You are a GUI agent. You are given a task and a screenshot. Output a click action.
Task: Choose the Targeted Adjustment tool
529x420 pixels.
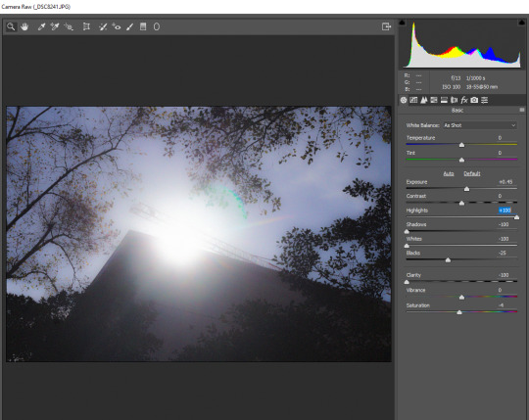(69, 26)
